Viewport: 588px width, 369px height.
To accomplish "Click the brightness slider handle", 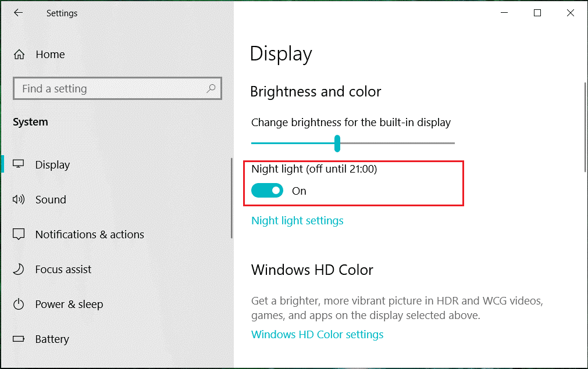I will [337, 143].
